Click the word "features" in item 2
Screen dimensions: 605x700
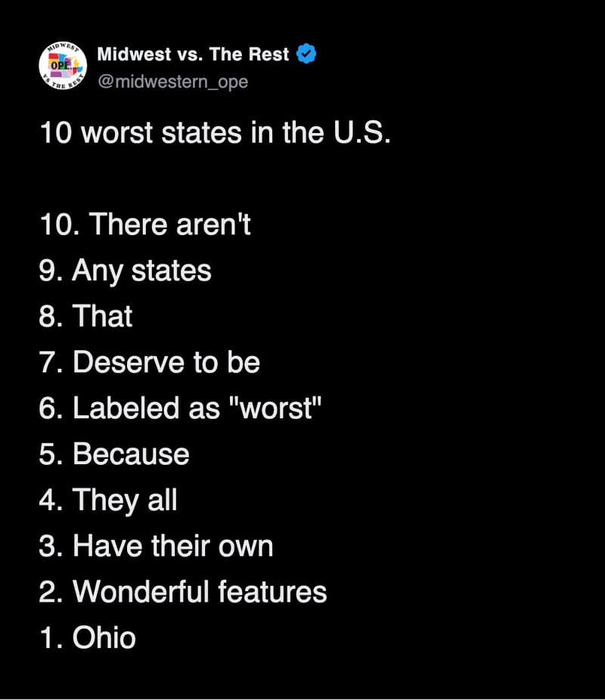pyautogui.click(x=272, y=592)
